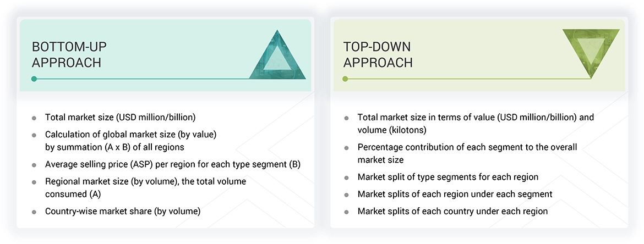Click 'Market splits of each region under each segment'
Screen dimensions: 644x244
455,194
